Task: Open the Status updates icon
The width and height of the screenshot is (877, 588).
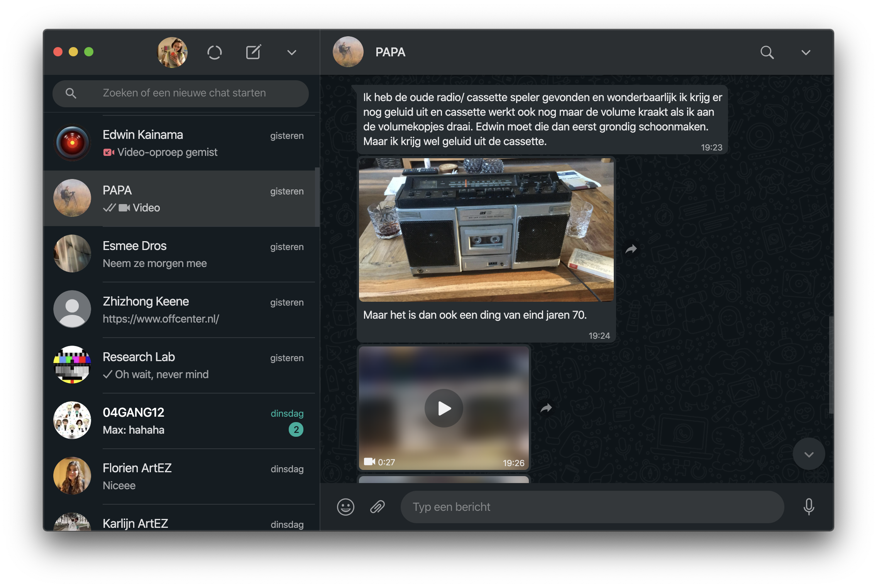Action: click(x=214, y=52)
